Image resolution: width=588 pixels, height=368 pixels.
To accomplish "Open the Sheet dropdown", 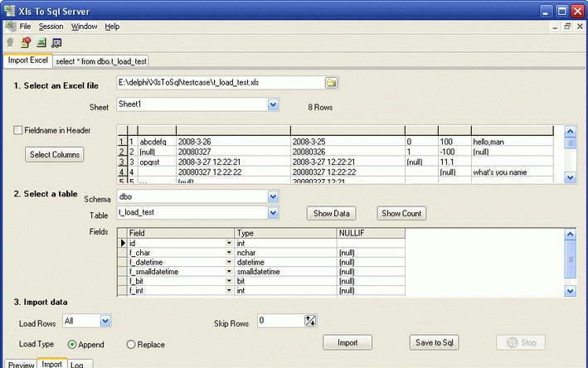I will [273, 104].
